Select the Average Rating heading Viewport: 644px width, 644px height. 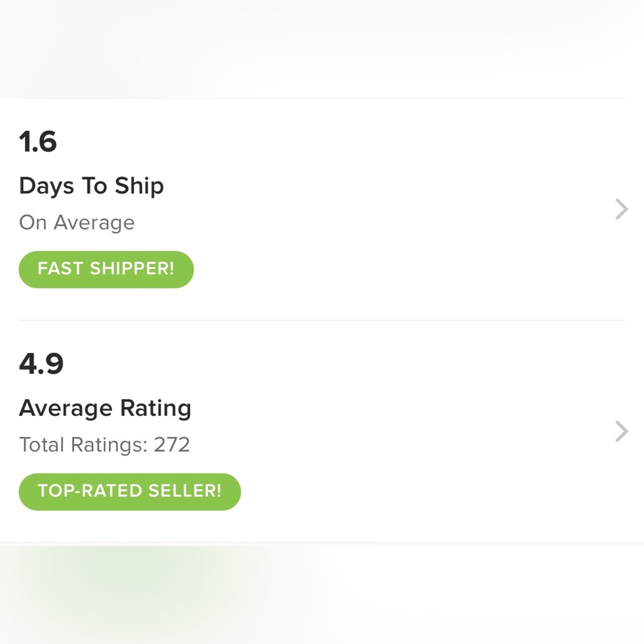tap(105, 408)
